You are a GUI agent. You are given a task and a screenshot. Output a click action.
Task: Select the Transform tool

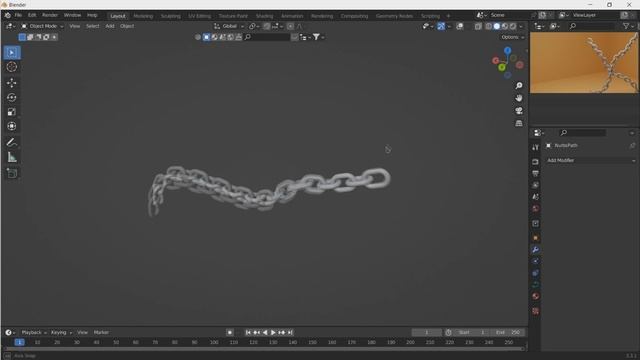click(12, 126)
